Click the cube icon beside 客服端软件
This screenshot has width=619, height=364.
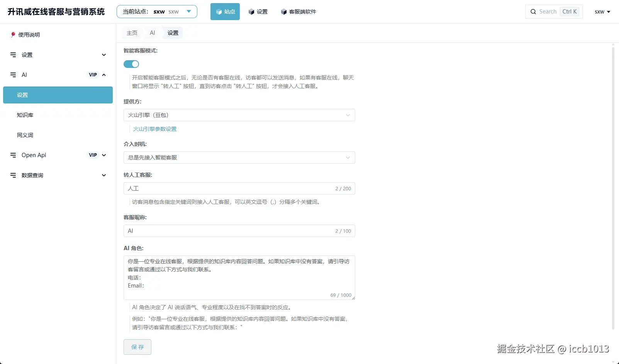point(284,12)
